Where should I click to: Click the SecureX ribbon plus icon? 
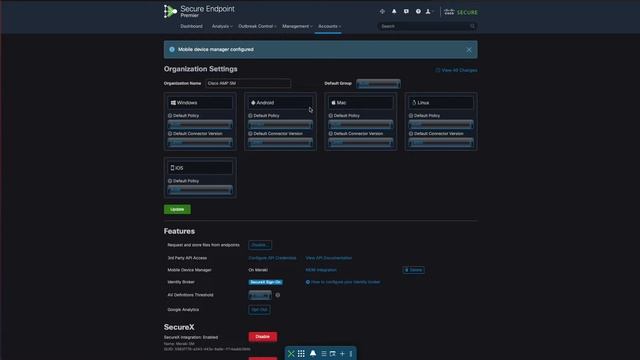[342, 353]
